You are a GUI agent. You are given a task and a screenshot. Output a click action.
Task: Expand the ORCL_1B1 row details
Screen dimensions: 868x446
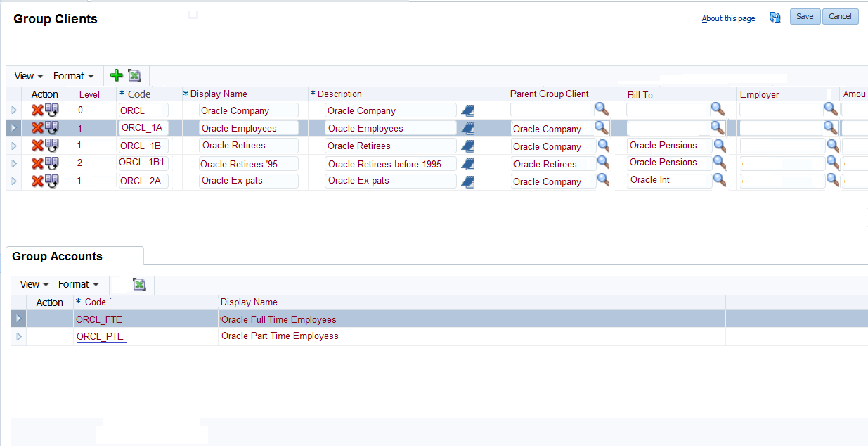(x=13, y=163)
